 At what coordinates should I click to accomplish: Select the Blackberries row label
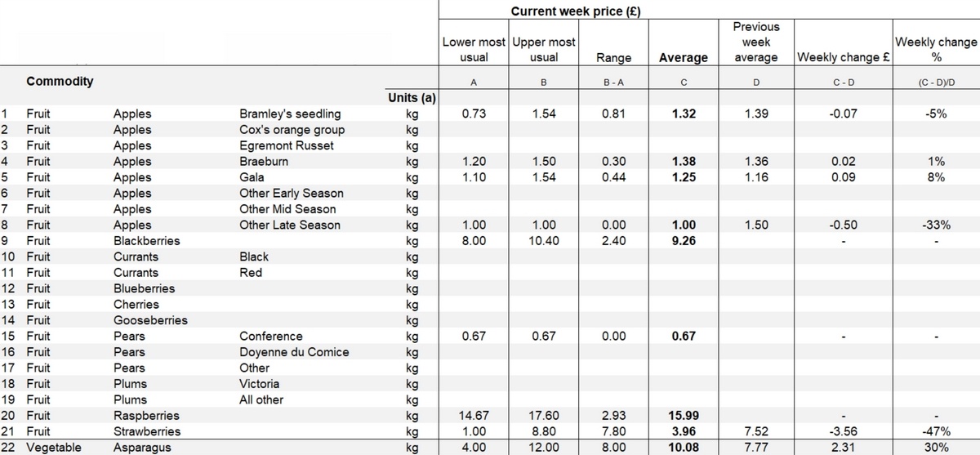[146, 241]
